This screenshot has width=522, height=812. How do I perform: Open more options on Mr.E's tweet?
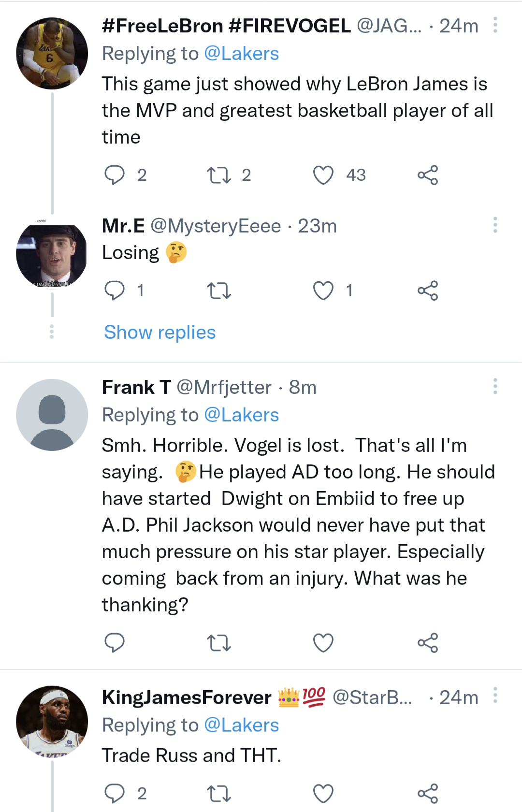tap(495, 225)
